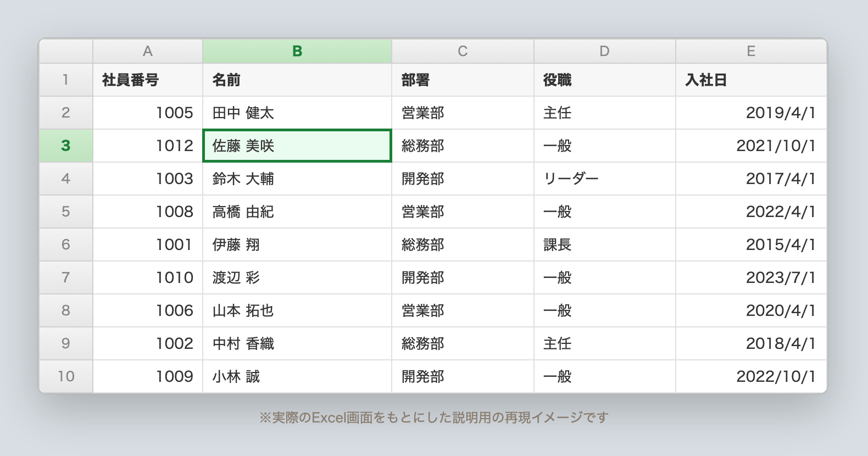
Task: Click the date cell 2019/4/1
Action: point(751,113)
